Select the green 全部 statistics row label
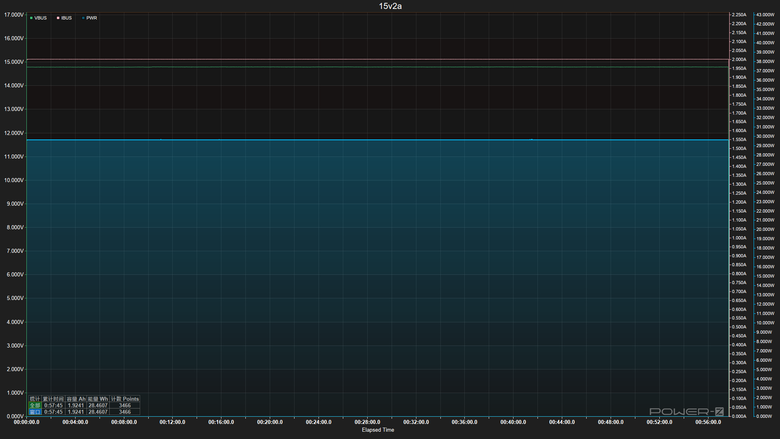The image size is (780, 439). coord(35,405)
